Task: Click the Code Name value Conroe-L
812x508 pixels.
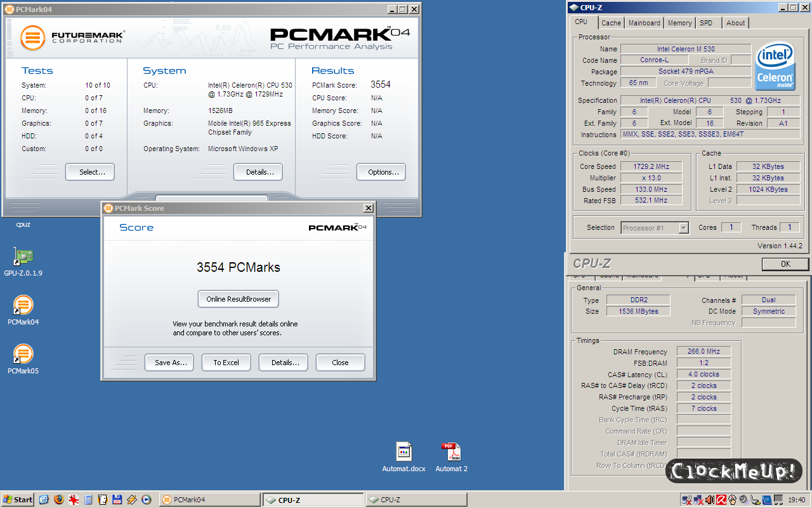Action: coord(654,60)
